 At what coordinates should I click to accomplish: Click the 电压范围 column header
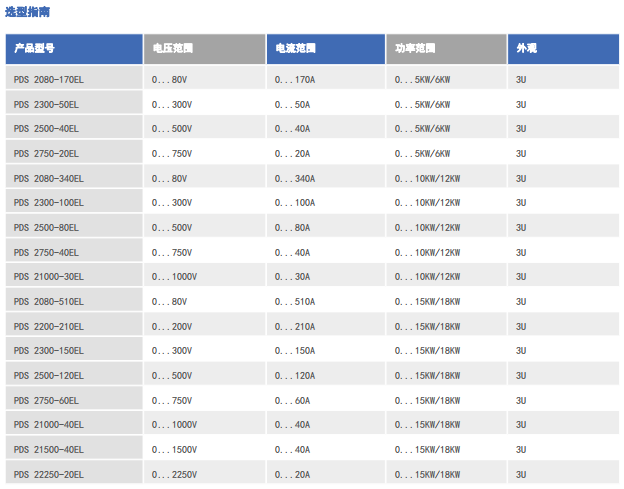click(x=205, y=49)
